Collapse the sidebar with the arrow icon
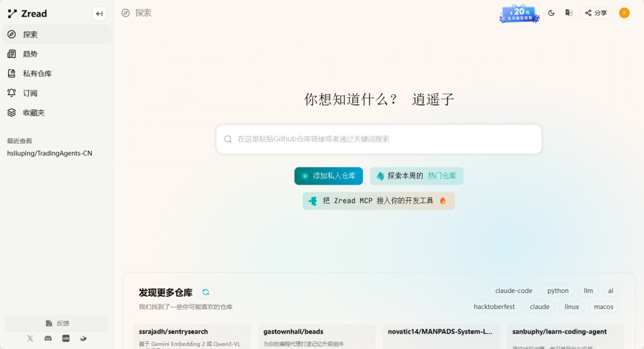This screenshot has height=349, width=644. (99, 14)
